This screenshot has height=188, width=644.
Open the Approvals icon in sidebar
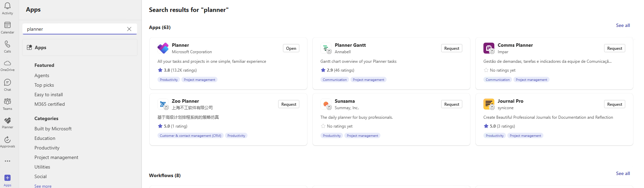pos(8,140)
